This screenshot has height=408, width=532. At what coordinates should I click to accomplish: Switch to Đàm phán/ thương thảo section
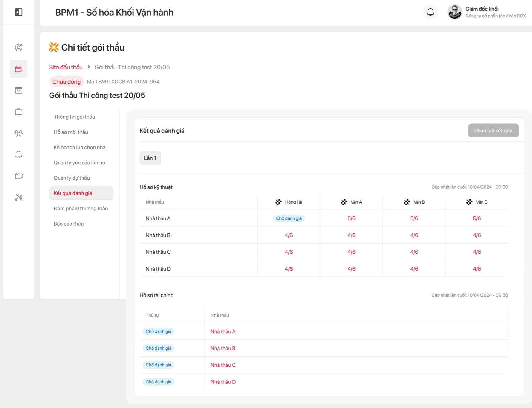[81, 209]
